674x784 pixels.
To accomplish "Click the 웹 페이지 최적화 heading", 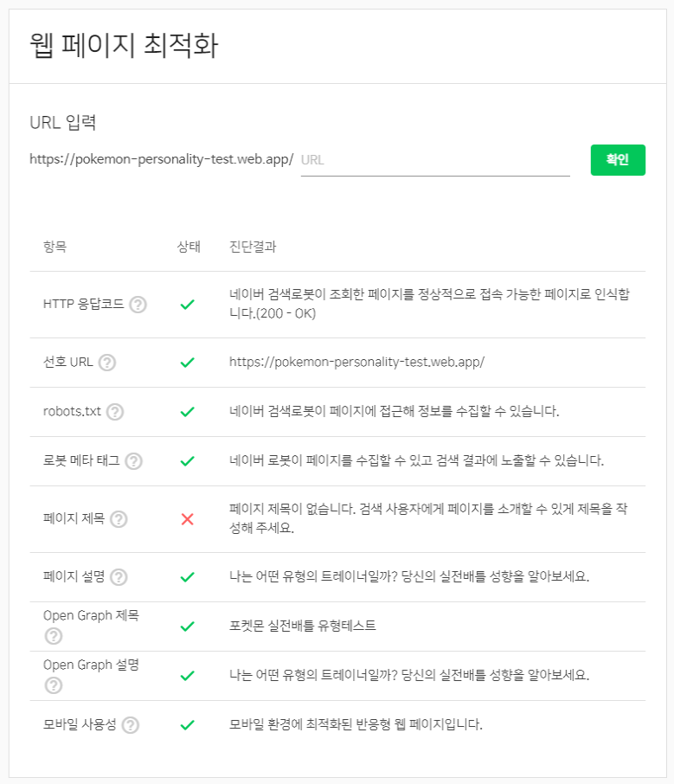I will click(x=124, y=46).
